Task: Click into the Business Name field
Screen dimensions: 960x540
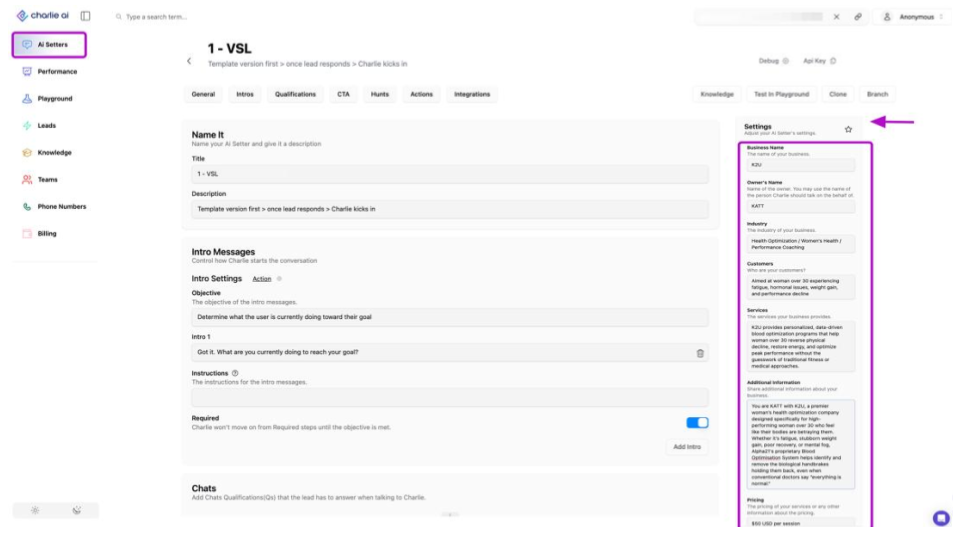Action: [x=800, y=165]
